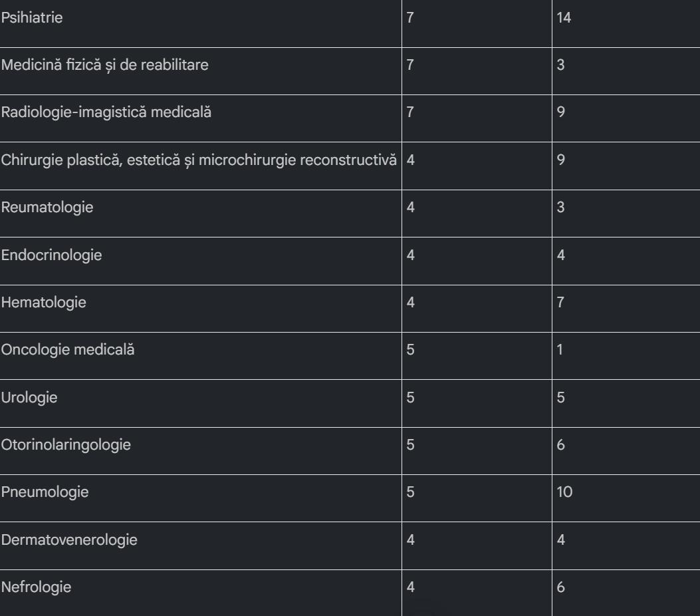Select the Reumatologie cell
700x616 pixels.
point(47,208)
